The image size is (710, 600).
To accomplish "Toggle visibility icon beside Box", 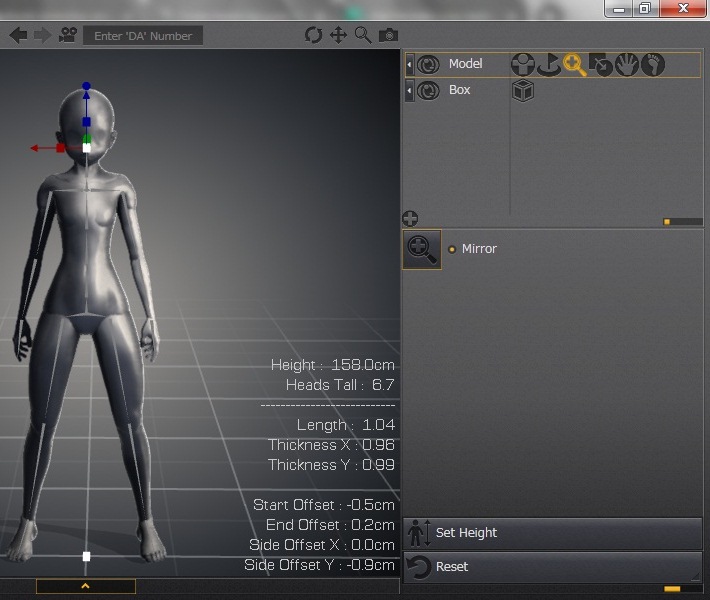I will [428, 91].
